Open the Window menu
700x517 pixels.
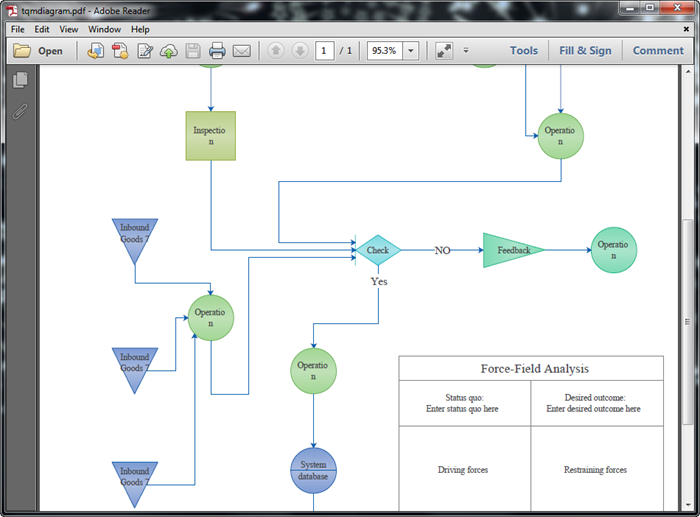[x=104, y=29]
